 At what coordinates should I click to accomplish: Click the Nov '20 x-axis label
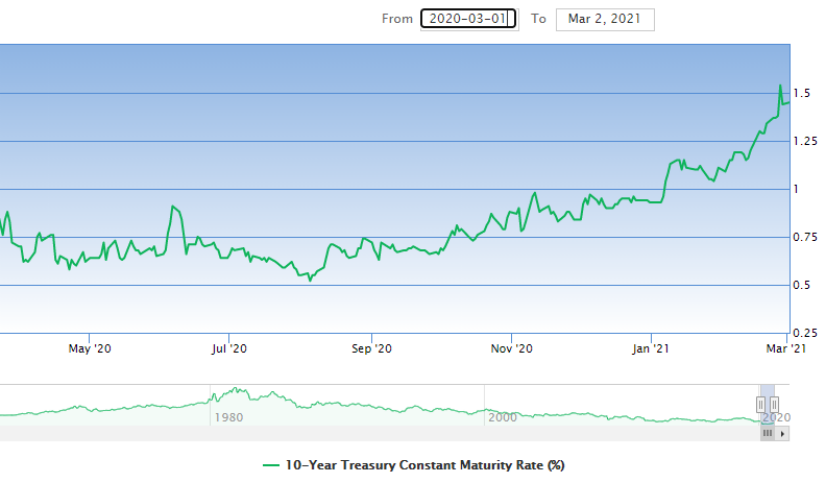coord(511,348)
